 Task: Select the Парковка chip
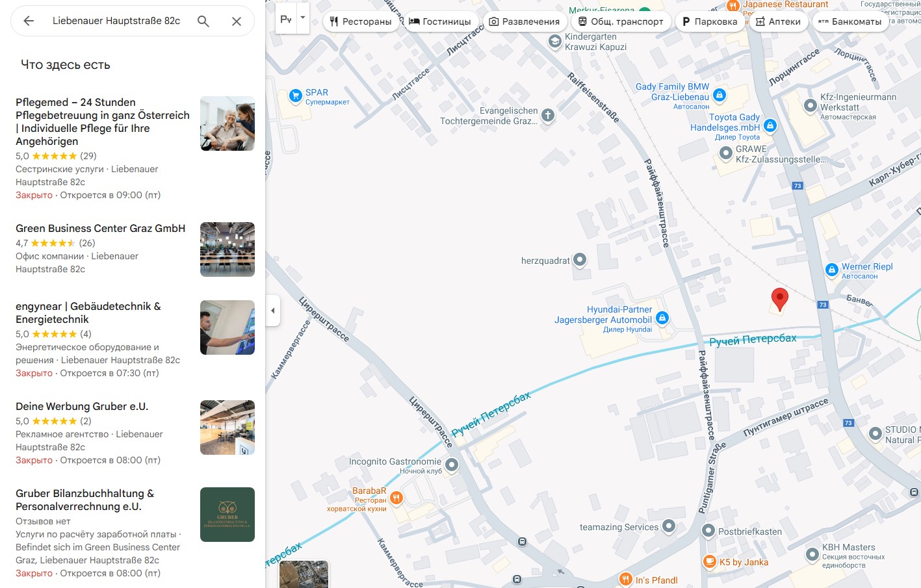point(709,21)
